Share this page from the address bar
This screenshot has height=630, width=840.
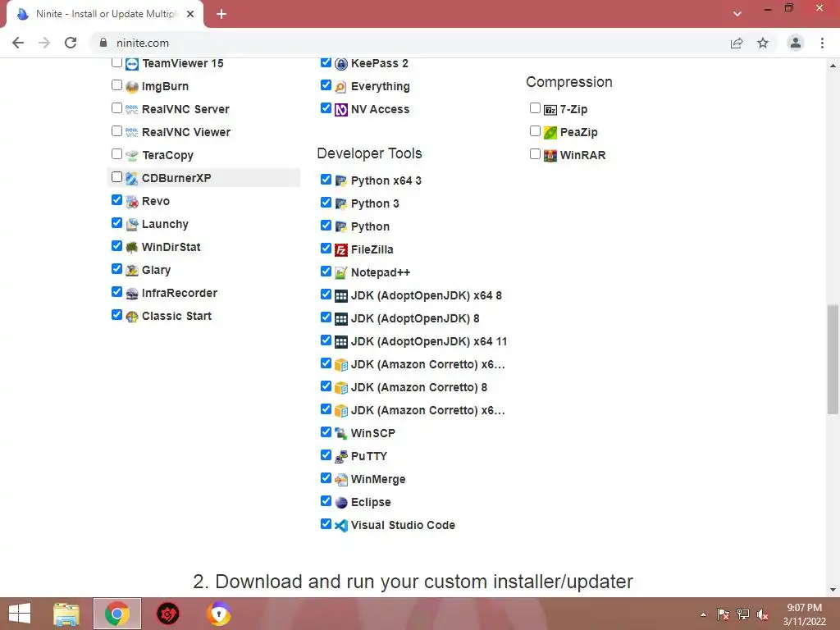737,43
